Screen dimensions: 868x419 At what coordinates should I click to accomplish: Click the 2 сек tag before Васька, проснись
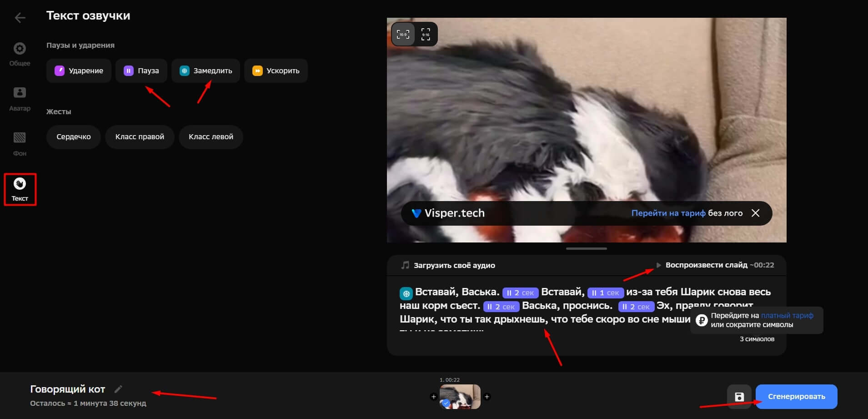point(501,307)
